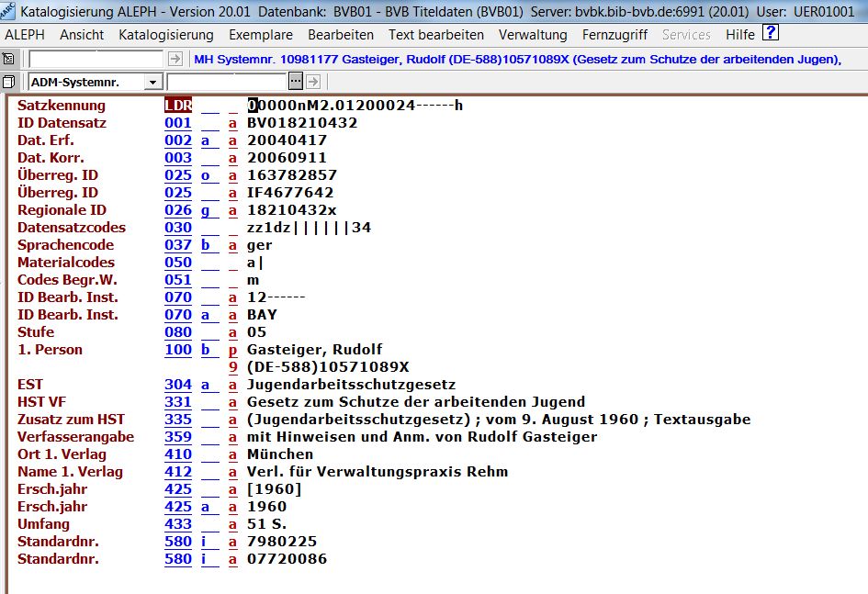This screenshot has width=868, height=594.
Task: Click field tag 331 for HST VF
Action: pos(178,402)
